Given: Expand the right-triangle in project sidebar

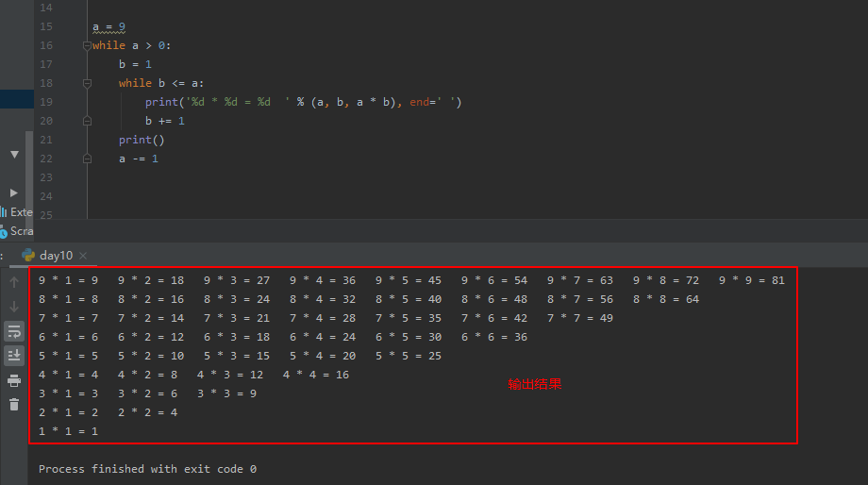Looking at the screenshot, I should pyautogui.click(x=14, y=192).
